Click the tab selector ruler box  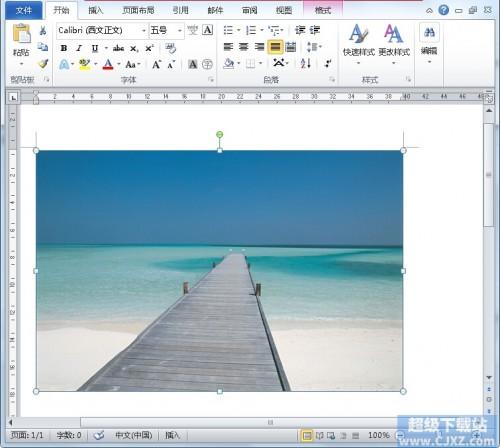pos(13,98)
